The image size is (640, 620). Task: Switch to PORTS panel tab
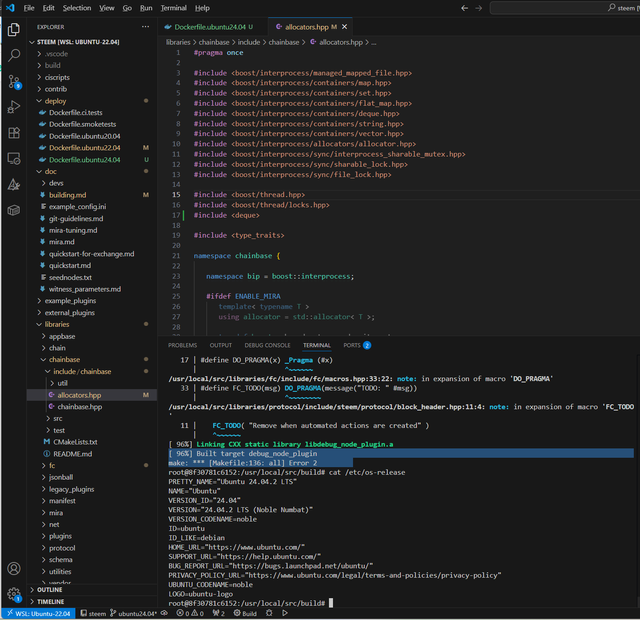pos(356,345)
